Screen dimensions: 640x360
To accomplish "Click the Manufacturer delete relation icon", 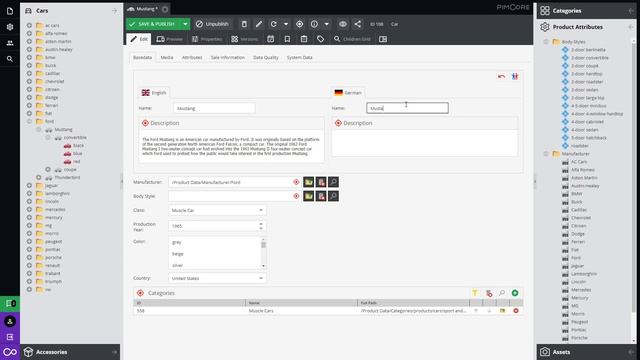I will (x=321, y=182).
